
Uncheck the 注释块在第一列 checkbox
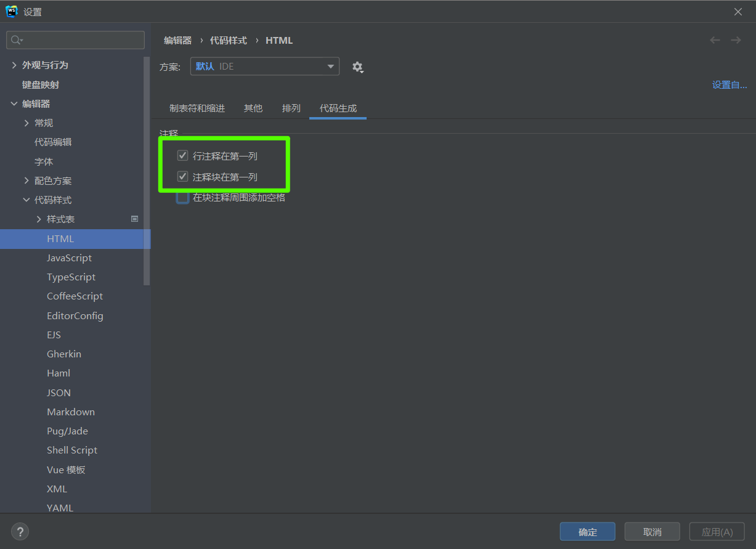pyautogui.click(x=182, y=177)
